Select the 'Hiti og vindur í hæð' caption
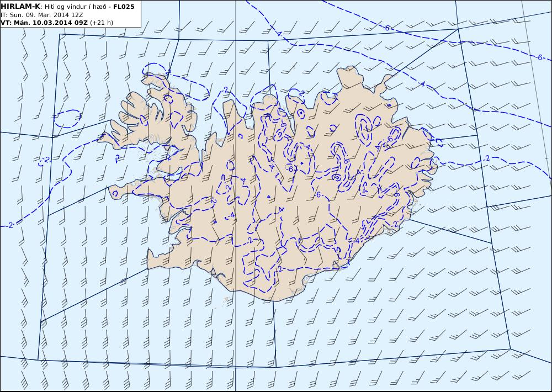Screen dimensions: 552x392 coord(76,7)
